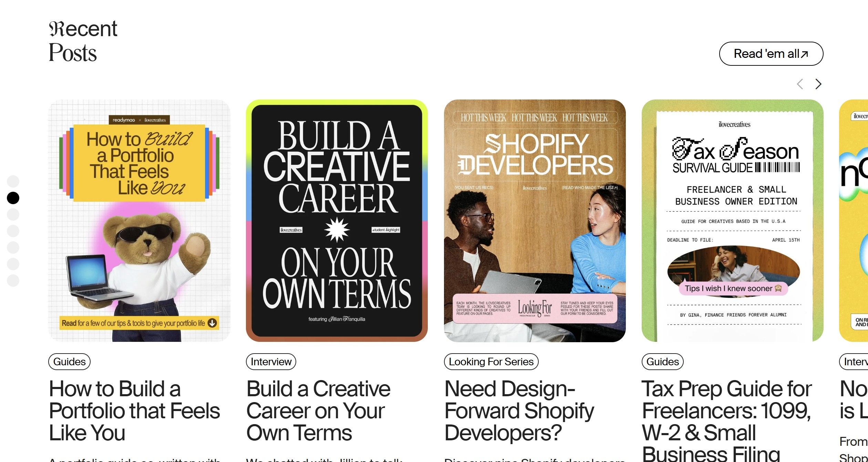
Task: Click the next carousel arrow
Action: [x=818, y=84]
